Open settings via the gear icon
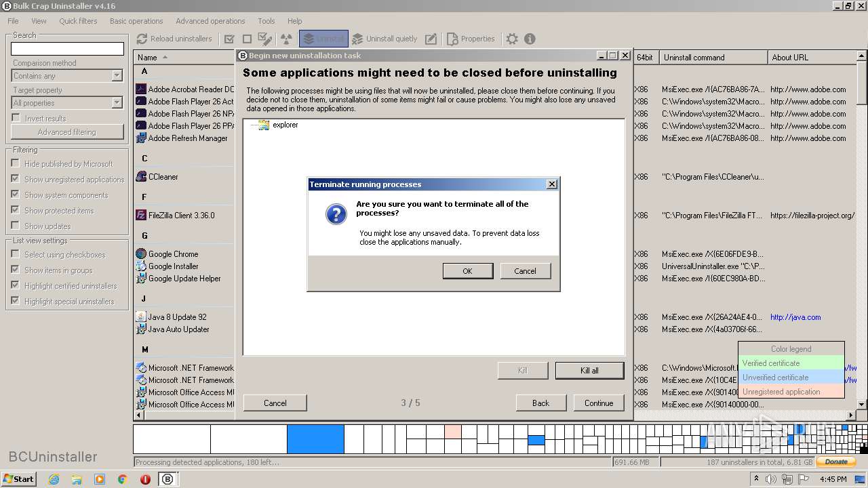This screenshot has height=488, width=868. pyautogui.click(x=512, y=39)
